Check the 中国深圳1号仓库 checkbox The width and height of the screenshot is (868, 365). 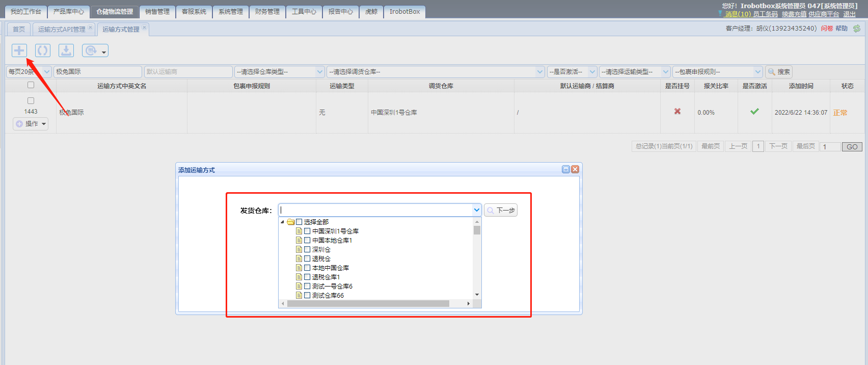(307, 231)
